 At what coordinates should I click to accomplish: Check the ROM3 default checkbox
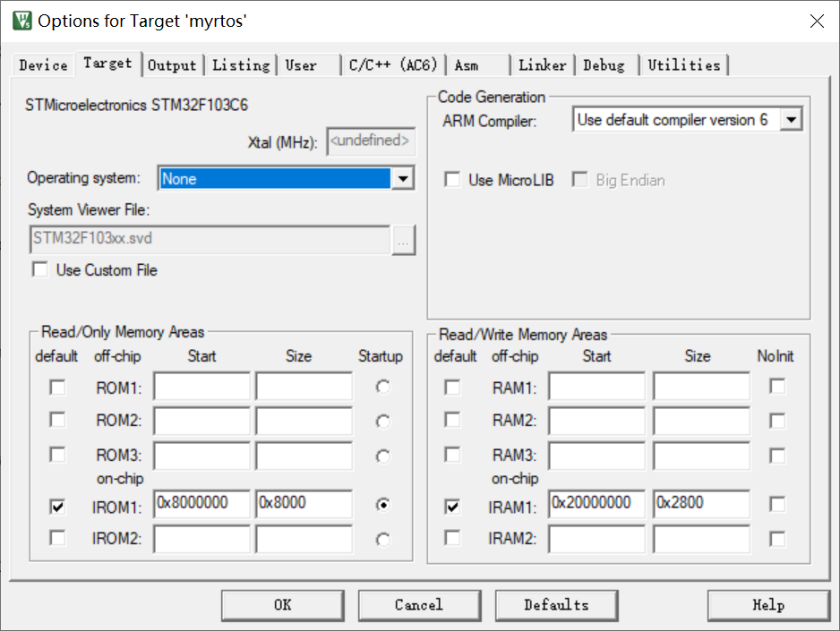click(x=57, y=455)
